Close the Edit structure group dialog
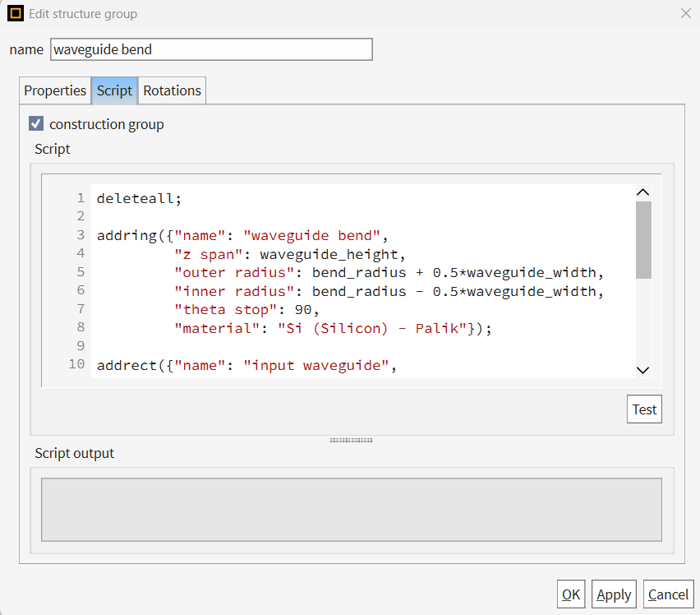 686,13
